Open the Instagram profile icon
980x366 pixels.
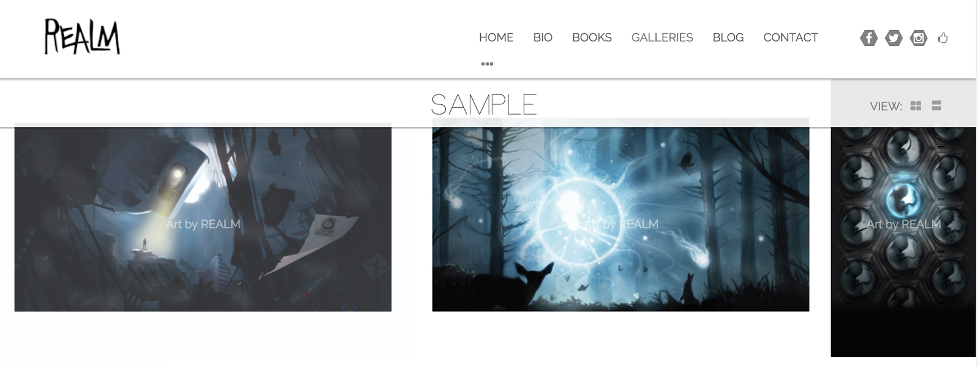918,38
